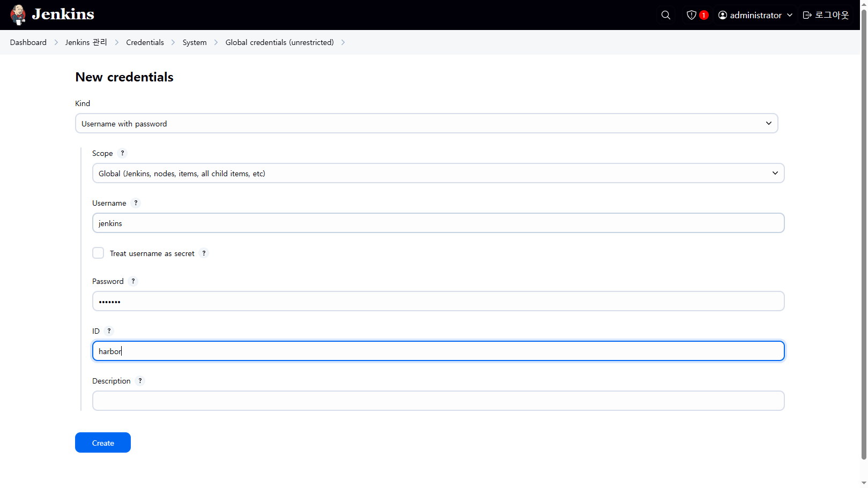This screenshot has height=488, width=868.
Task: Open the Kind dropdown
Action: point(426,123)
